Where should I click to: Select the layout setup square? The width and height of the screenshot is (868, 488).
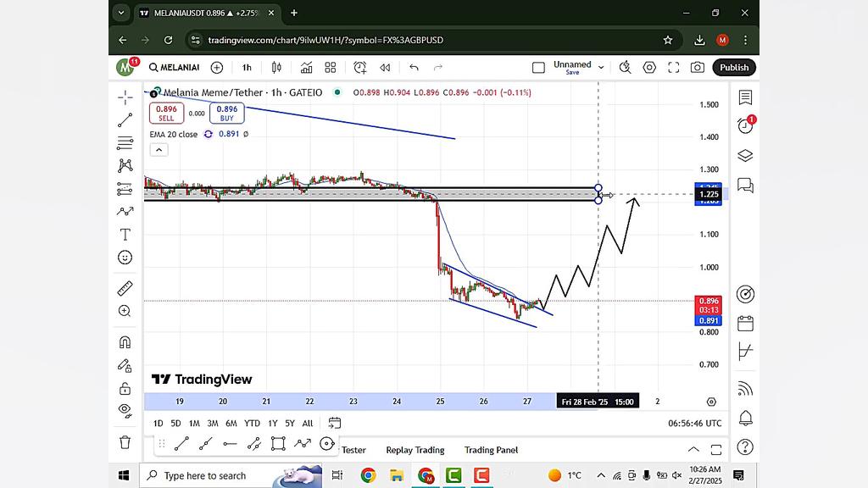[538, 68]
